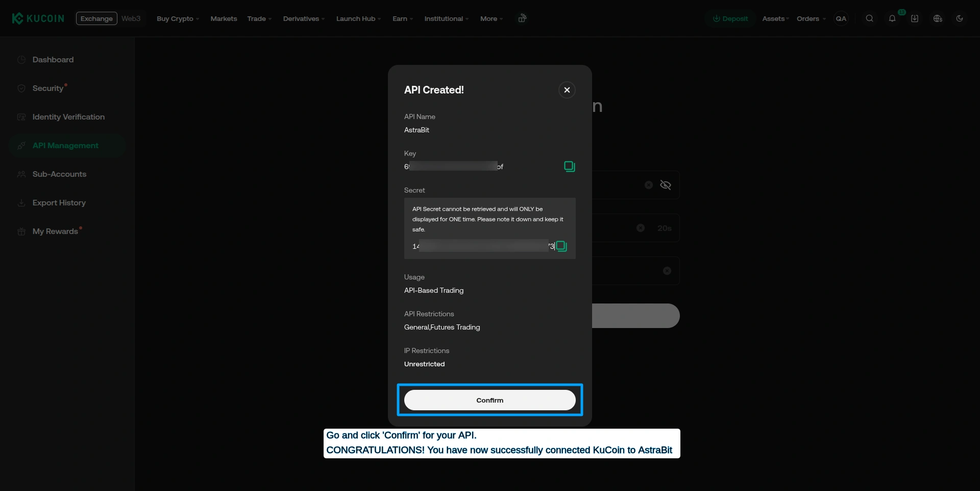
Task: Click the grey submit button behind dialog
Action: [636, 316]
